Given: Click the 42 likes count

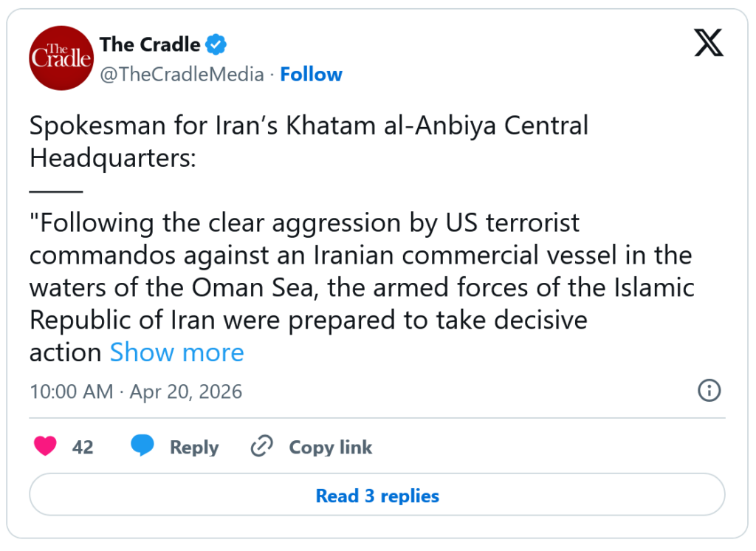Looking at the screenshot, I should pyautogui.click(x=83, y=447).
